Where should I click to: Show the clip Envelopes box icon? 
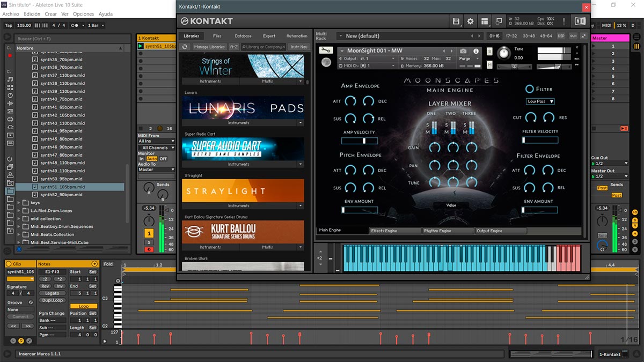(x=28, y=341)
